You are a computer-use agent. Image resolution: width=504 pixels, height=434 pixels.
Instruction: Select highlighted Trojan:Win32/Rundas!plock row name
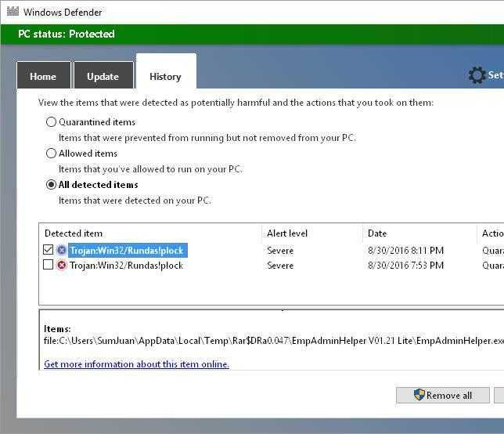pos(128,251)
